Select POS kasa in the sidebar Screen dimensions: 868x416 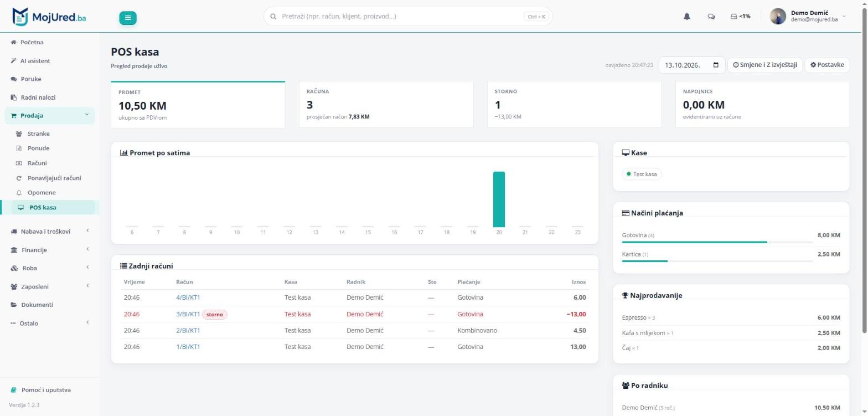53,207
